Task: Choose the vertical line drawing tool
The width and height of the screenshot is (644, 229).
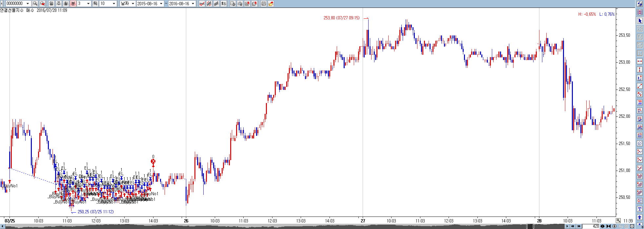Action: (x=640, y=70)
